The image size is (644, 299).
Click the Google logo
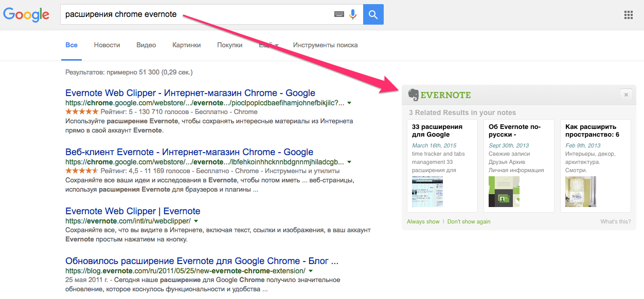(x=26, y=15)
